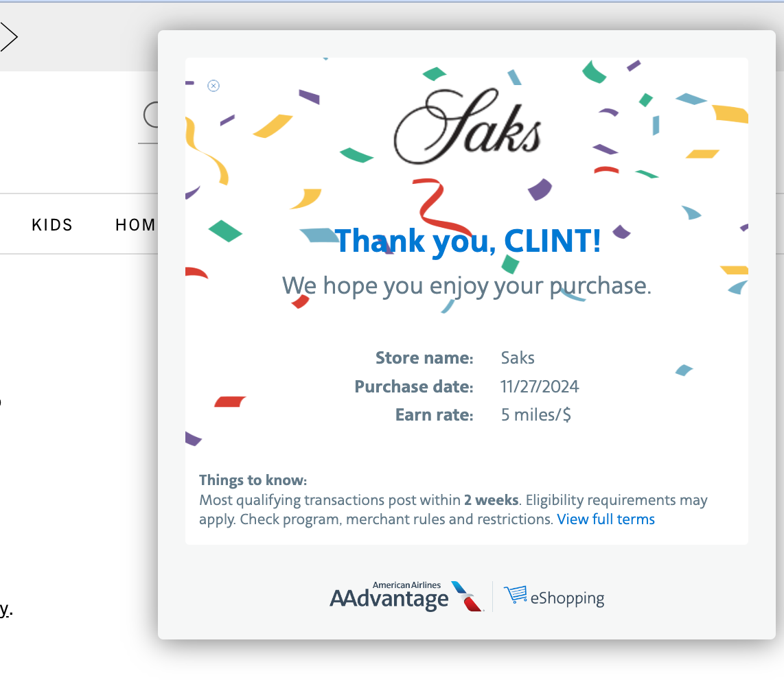Click the Store name label

(x=424, y=357)
